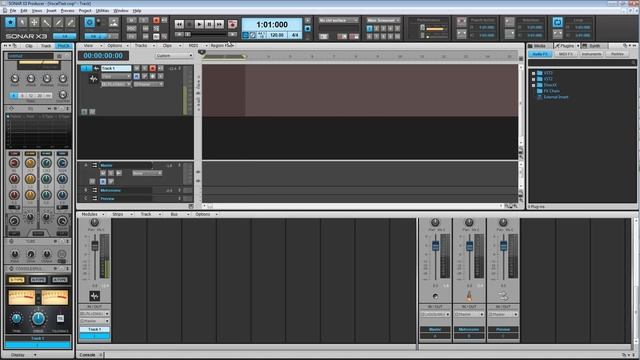This screenshot has height=360, width=640.
Task: Click the Metronome bus volume fader
Action: tap(469, 246)
